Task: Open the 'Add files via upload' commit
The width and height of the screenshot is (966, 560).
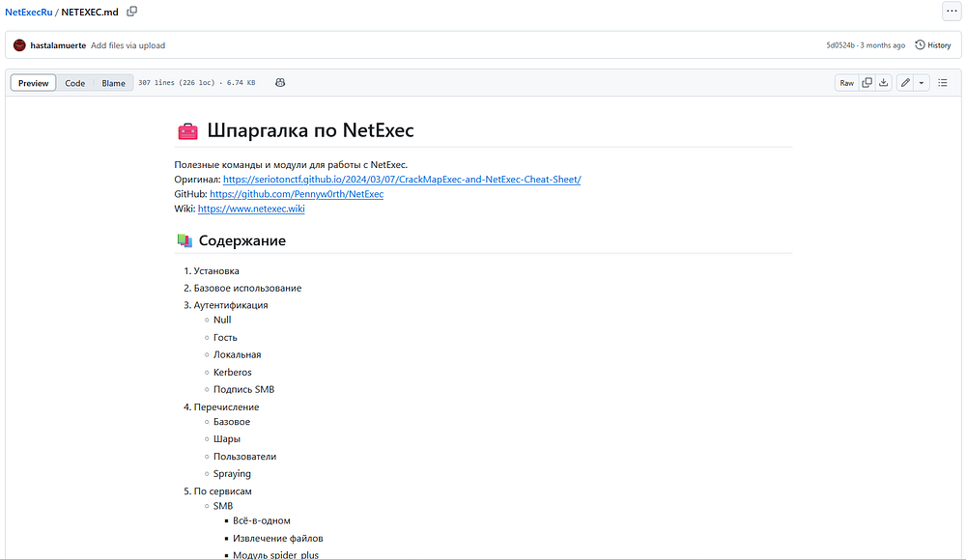Action: pyautogui.click(x=128, y=45)
